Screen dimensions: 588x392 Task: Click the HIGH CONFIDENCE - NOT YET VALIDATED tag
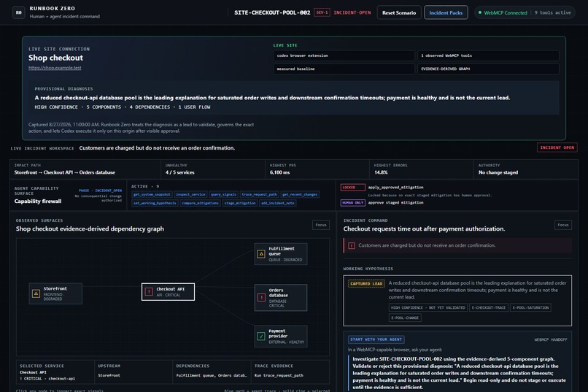tap(428, 307)
